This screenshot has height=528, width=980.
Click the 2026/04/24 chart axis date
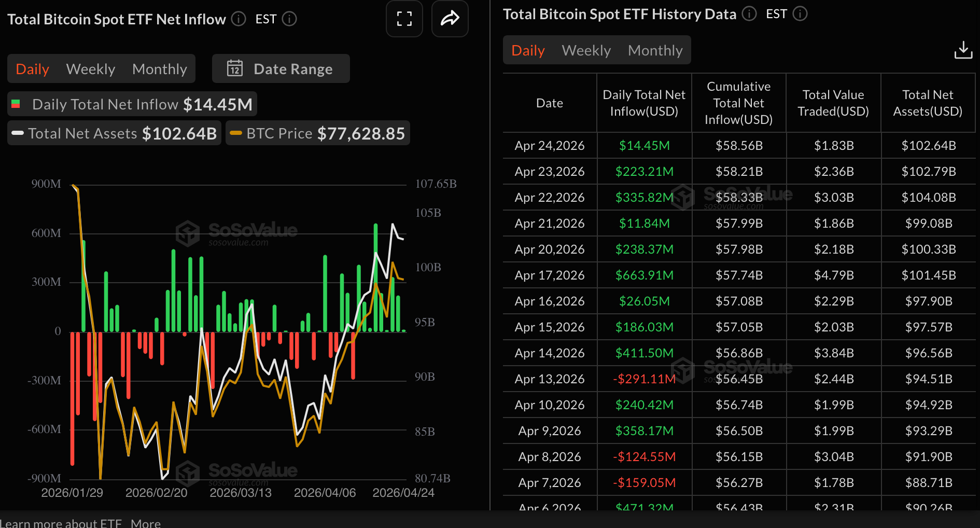(403, 493)
